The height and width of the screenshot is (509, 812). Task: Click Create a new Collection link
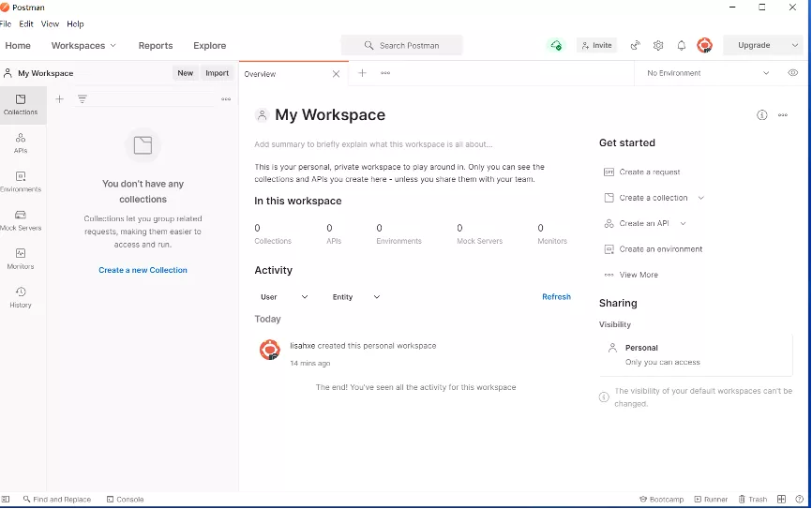[x=143, y=270]
